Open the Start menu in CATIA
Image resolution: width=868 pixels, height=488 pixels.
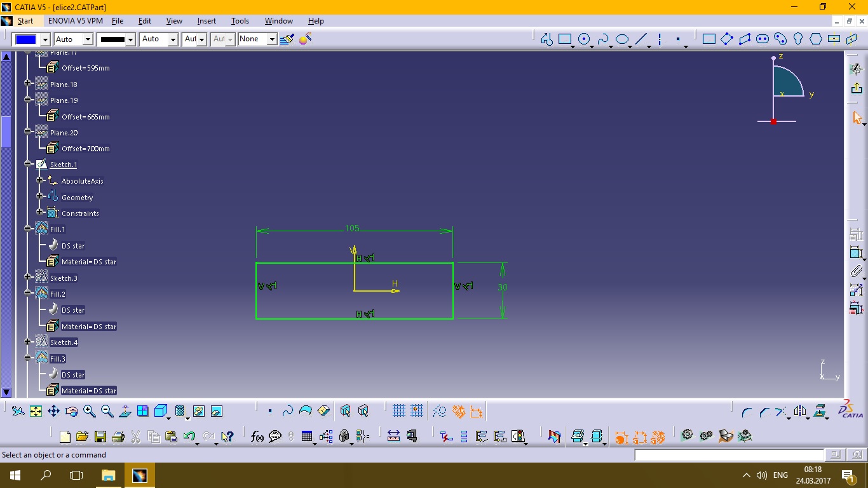click(x=25, y=21)
